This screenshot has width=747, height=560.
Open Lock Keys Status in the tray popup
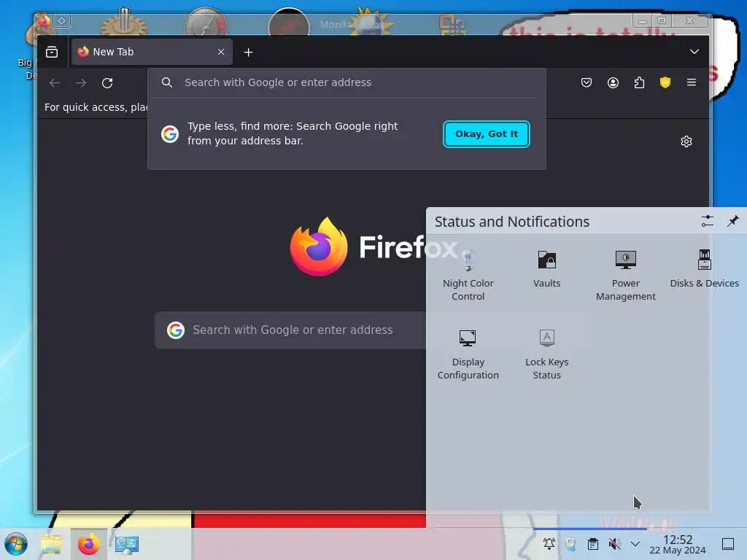546,355
